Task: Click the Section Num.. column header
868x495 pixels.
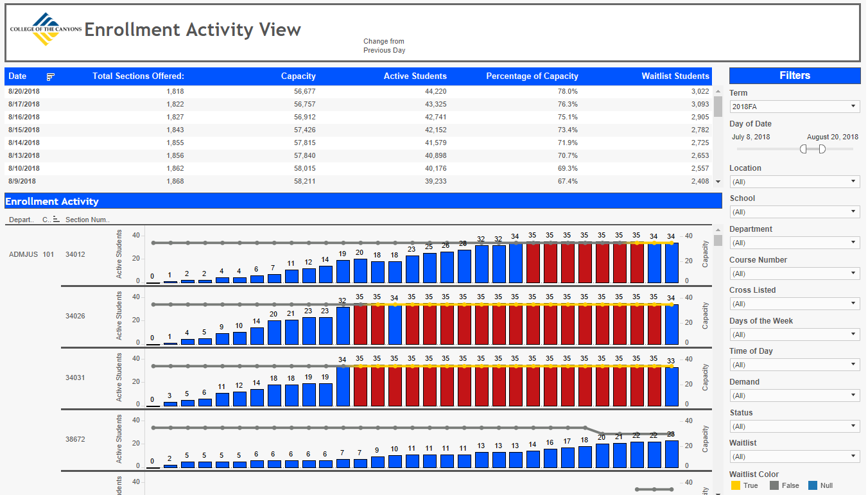Action: [87, 220]
